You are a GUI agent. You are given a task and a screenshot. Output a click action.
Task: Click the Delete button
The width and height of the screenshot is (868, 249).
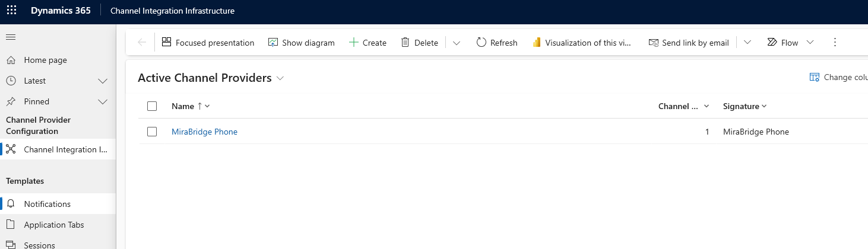click(x=420, y=42)
